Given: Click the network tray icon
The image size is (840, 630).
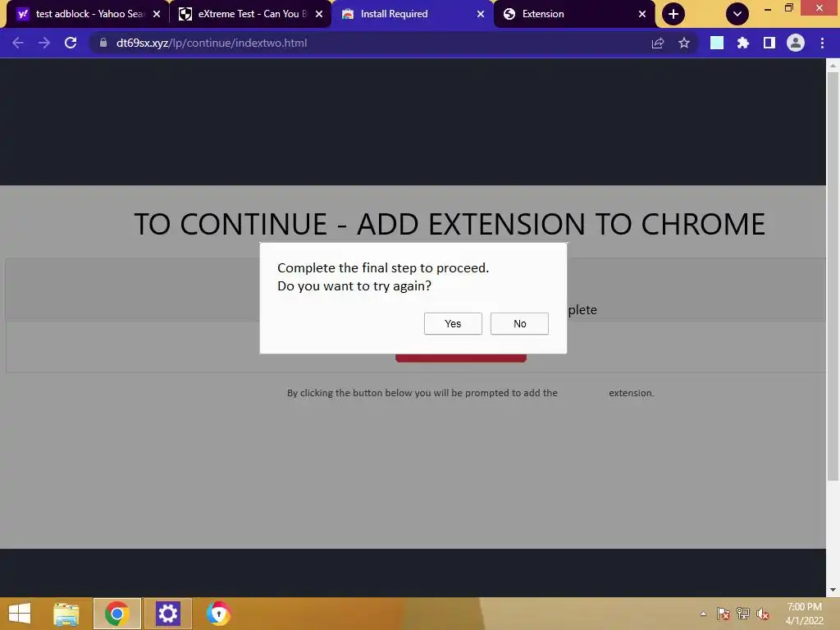Looking at the screenshot, I should tap(743, 614).
